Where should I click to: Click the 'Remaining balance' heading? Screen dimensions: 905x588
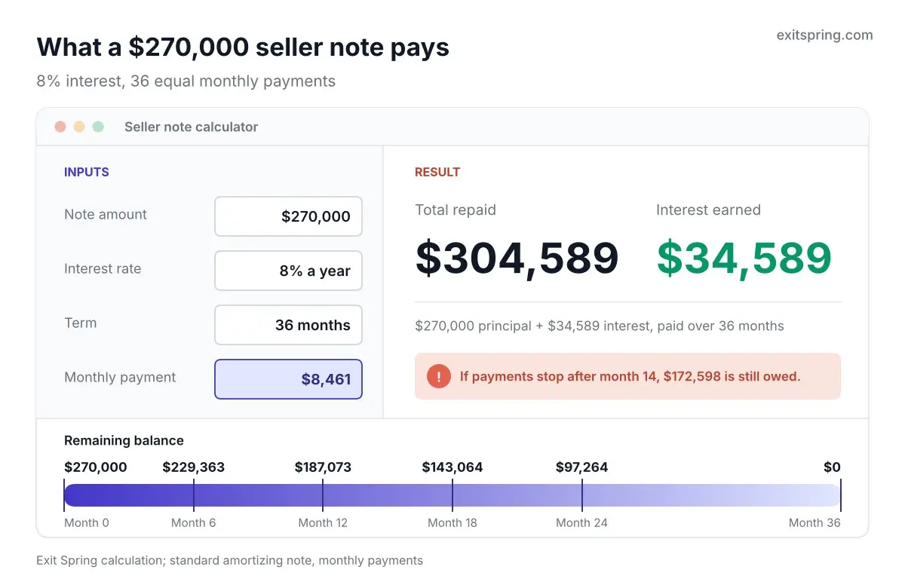click(x=124, y=440)
